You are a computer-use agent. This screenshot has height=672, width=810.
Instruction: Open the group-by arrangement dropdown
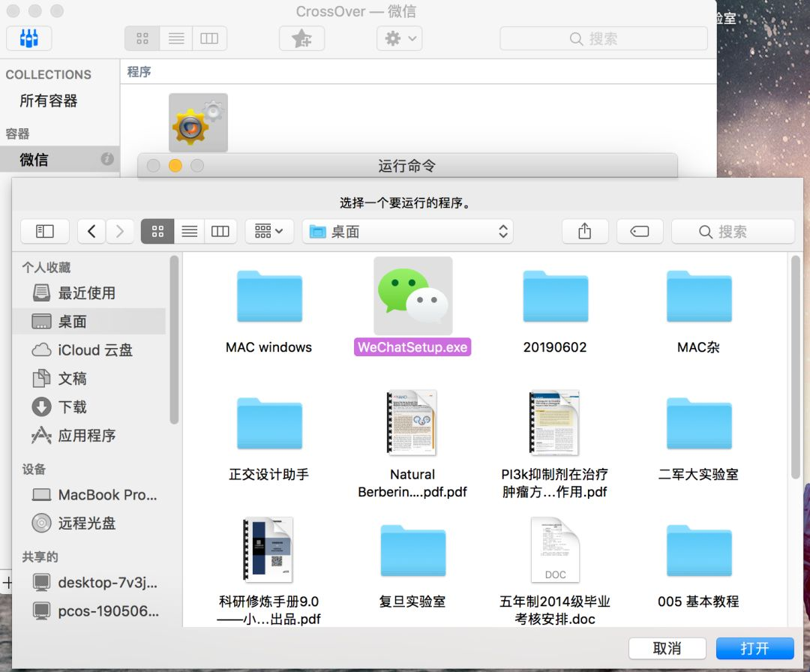point(269,232)
